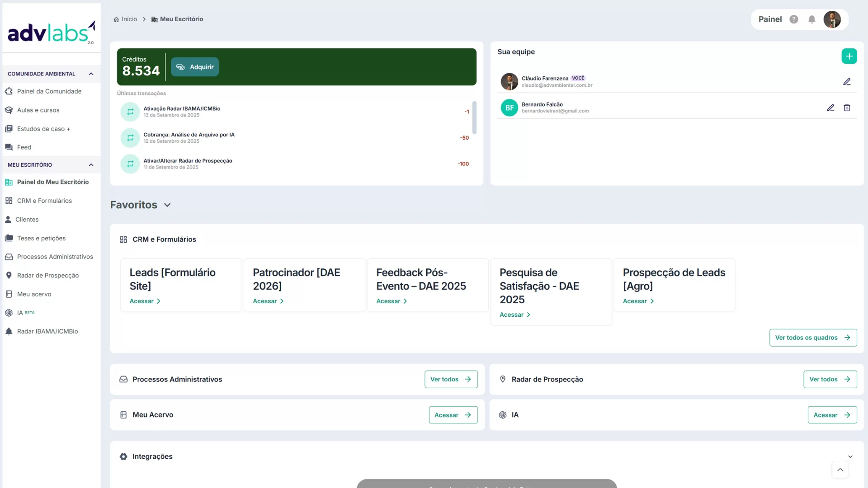The height and width of the screenshot is (488, 868).
Task: Click the scroll-to-top arrow button
Action: (840, 469)
